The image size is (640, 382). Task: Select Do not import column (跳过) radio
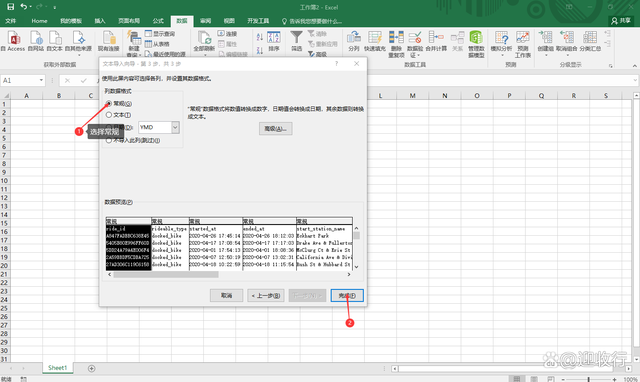click(109, 140)
